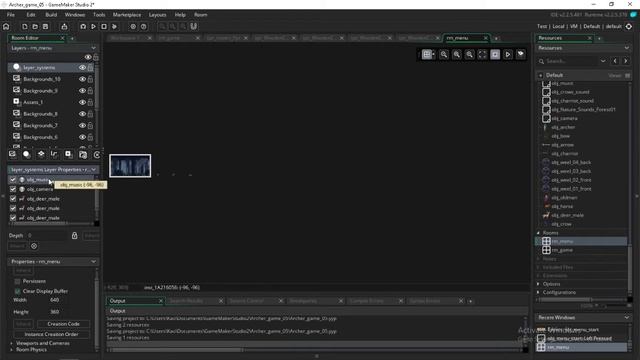Screen dimensions: 640x360
Task: Save the project with the toolbar icon
Action: tap(45, 27)
